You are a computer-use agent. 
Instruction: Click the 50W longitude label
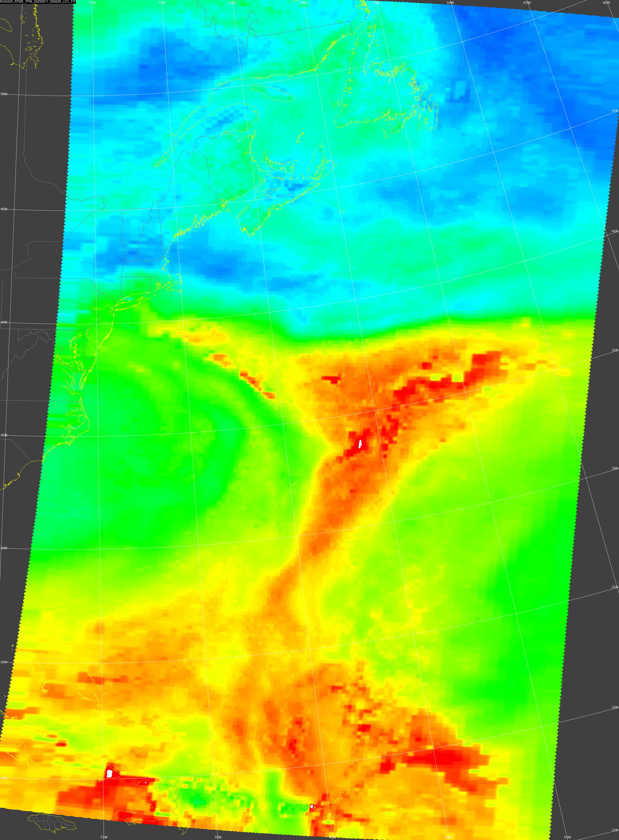click(x=450, y=3)
